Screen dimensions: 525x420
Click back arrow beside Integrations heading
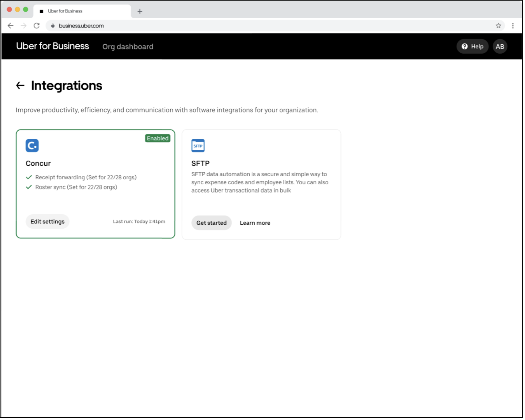20,86
